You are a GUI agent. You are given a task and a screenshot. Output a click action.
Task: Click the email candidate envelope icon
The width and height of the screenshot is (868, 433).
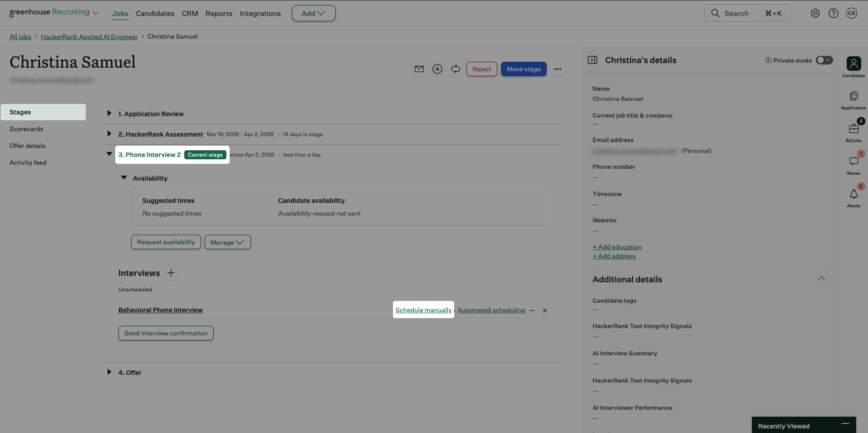(419, 69)
